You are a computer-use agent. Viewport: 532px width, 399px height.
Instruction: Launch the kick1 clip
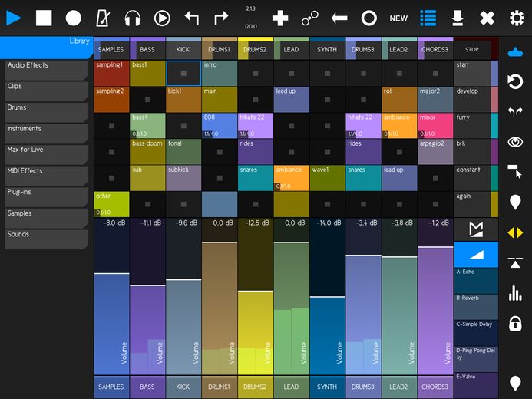coord(183,99)
